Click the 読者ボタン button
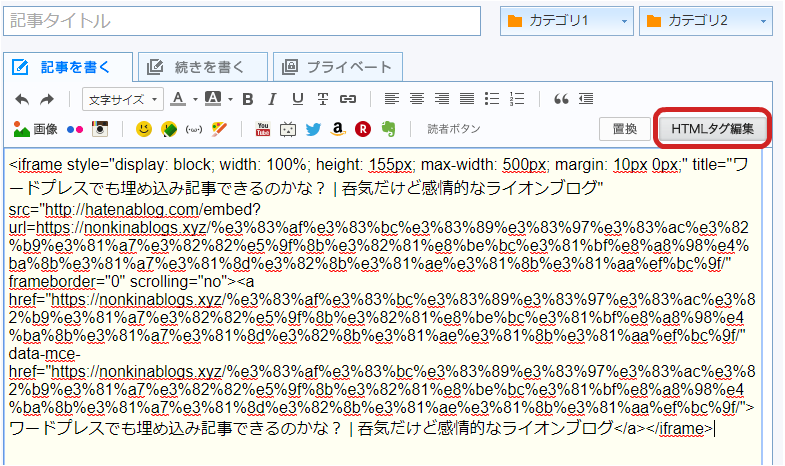Viewport: 785px width, 466px height. [x=454, y=129]
